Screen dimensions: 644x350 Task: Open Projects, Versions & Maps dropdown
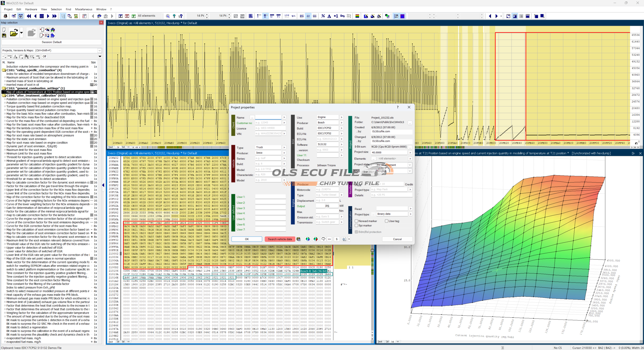tap(100, 51)
